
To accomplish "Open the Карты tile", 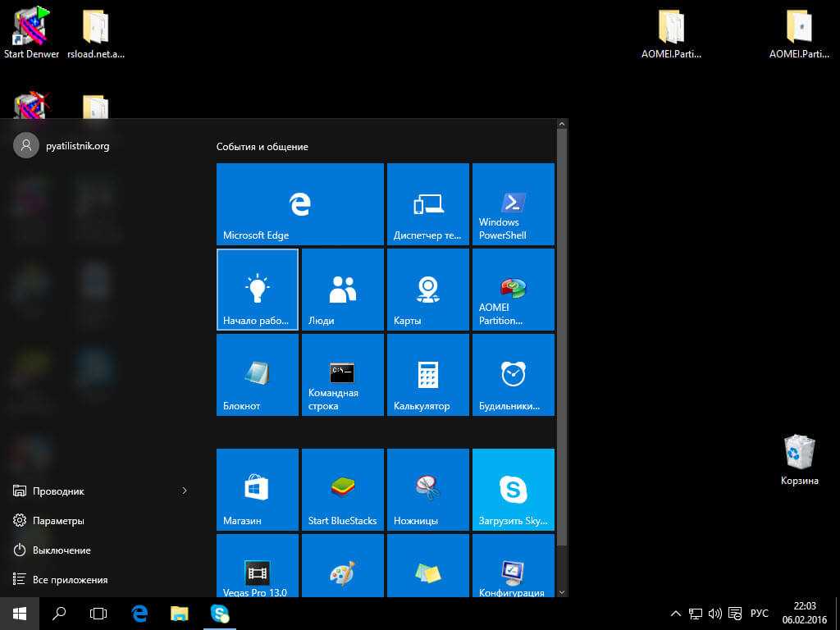I will click(427, 290).
